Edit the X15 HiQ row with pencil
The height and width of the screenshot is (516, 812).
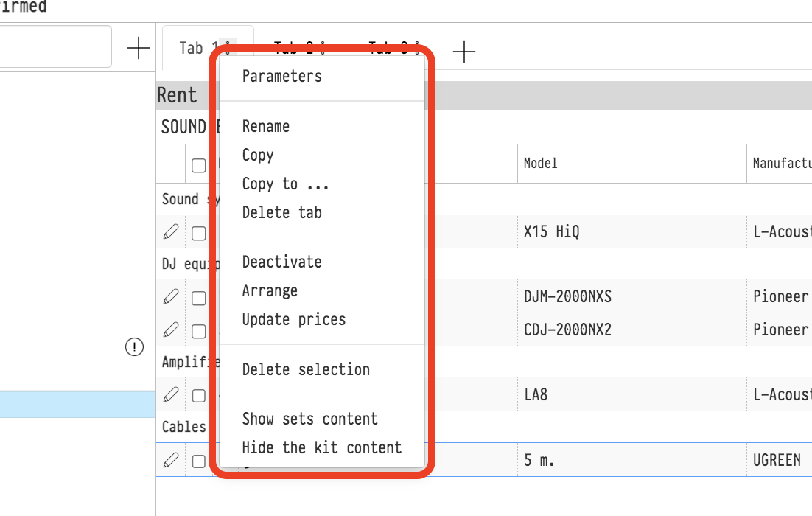point(170,232)
